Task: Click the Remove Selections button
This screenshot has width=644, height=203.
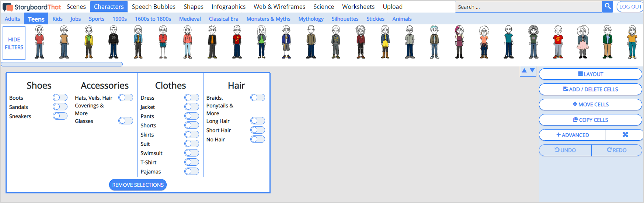Action: tap(138, 185)
